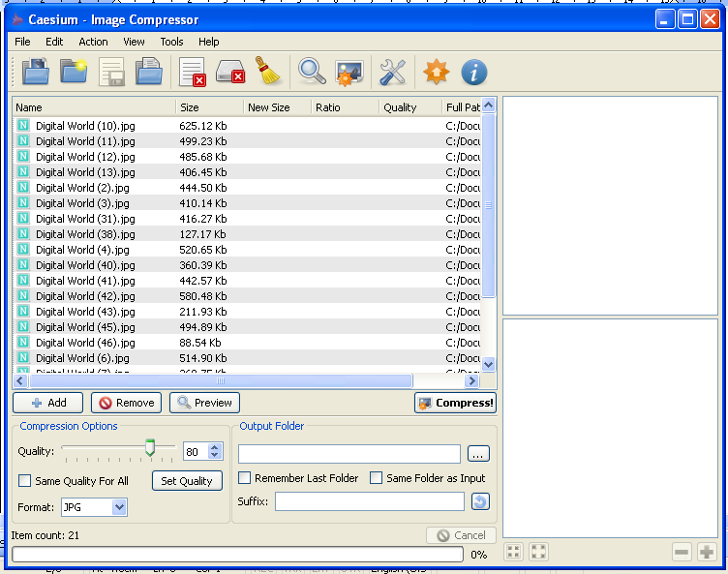This screenshot has height=574, width=728.
Task: Click the Compress picture toolbar icon
Action: click(x=349, y=73)
